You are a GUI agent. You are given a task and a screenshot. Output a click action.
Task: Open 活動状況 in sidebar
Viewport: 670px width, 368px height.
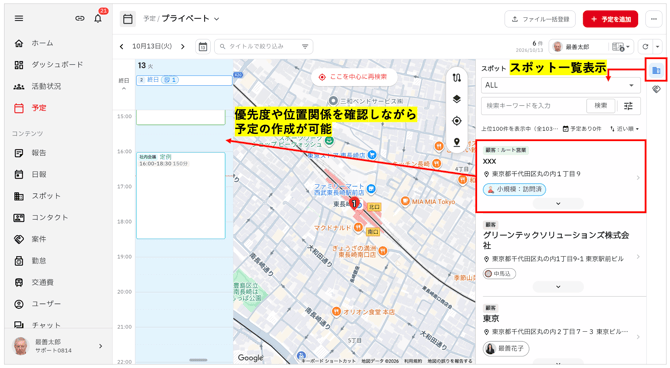click(46, 86)
